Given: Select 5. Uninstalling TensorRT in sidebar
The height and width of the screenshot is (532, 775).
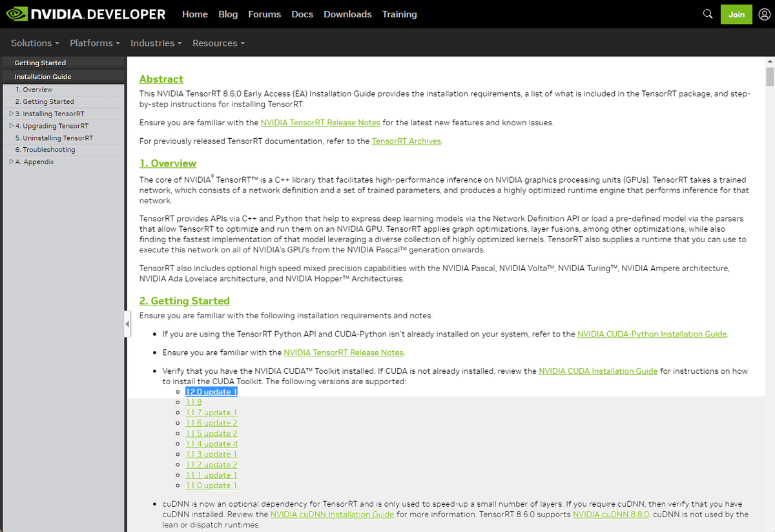Looking at the screenshot, I should pyautogui.click(x=54, y=138).
